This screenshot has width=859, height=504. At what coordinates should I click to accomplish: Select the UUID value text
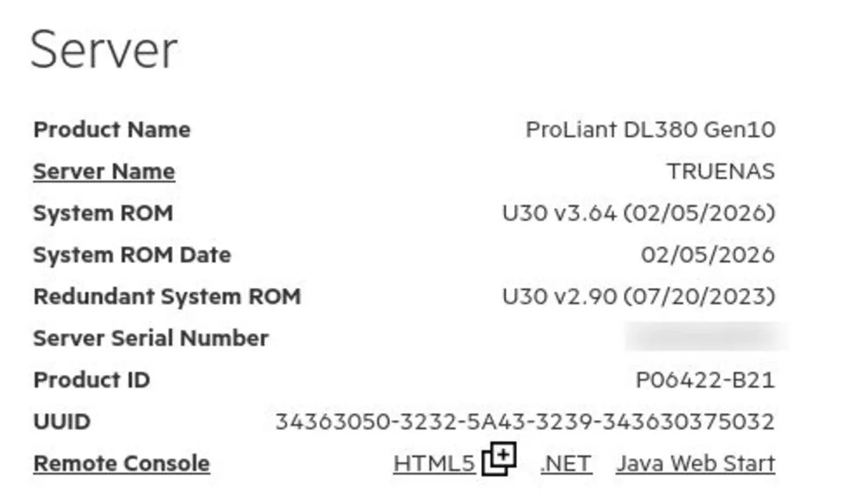point(527,421)
